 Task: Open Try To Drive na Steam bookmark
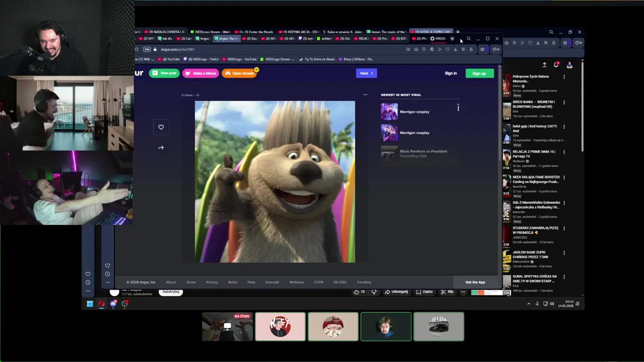pos(317,59)
